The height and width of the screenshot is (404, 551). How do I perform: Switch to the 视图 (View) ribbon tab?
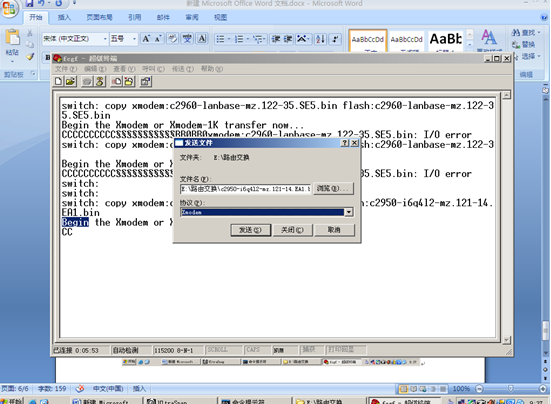click(220, 17)
